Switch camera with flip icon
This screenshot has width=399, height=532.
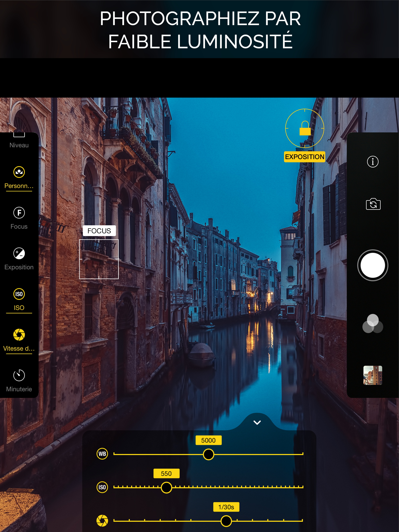point(373,204)
